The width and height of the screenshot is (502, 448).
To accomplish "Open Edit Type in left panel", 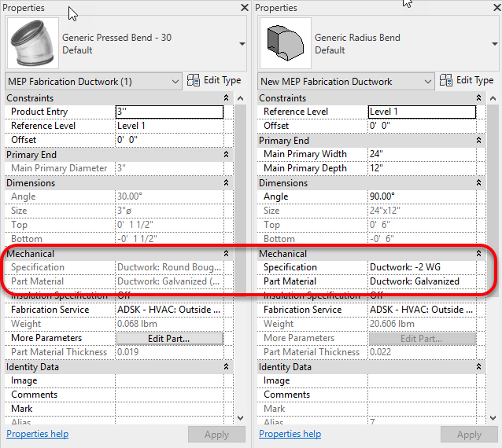I will (214, 81).
